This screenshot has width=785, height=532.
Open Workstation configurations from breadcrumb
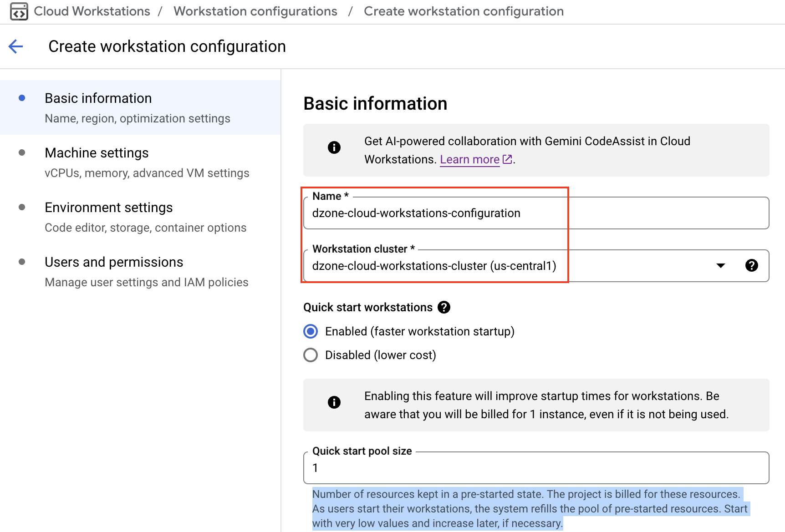pyautogui.click(x=255, y=11)
